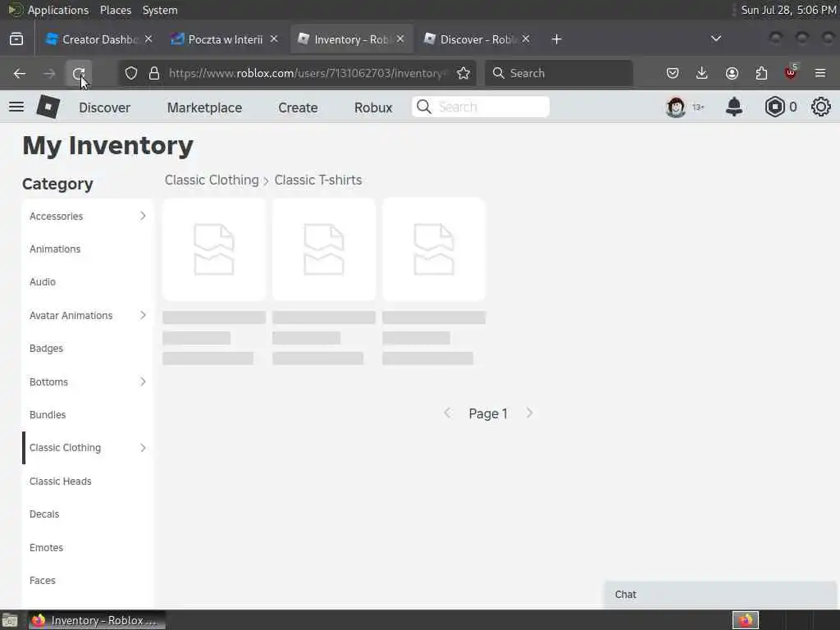Open the Discover link in Roblox header
Screen dimensions: 840x630
point(104,107)
